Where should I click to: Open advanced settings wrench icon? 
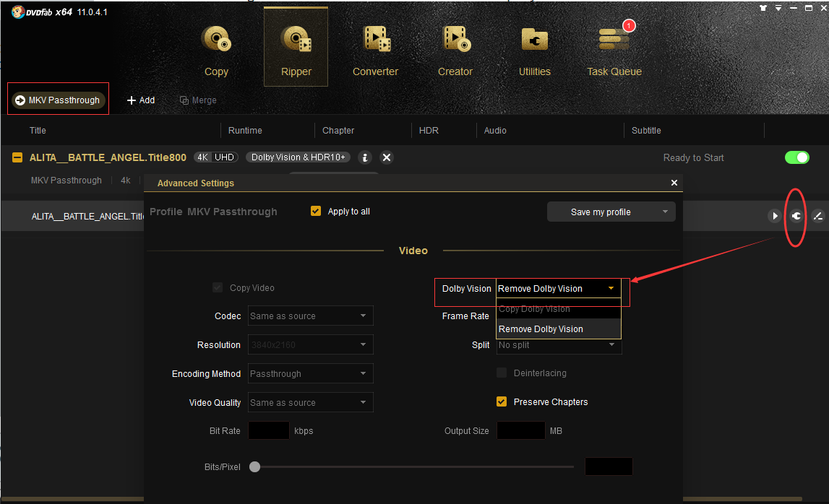796,216
